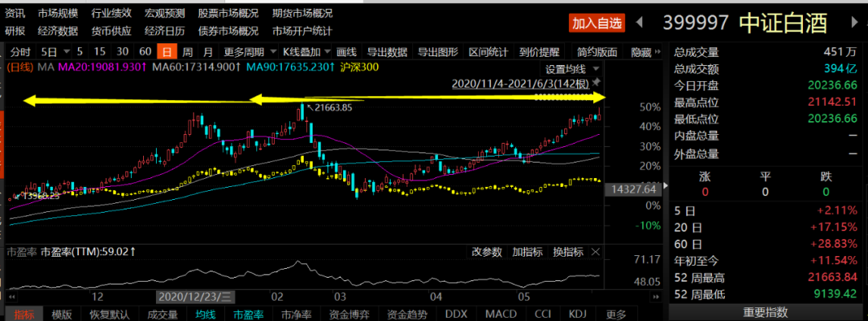
Task: Switch to 成交量 volume indicator
Action: (x=162, y=315)
